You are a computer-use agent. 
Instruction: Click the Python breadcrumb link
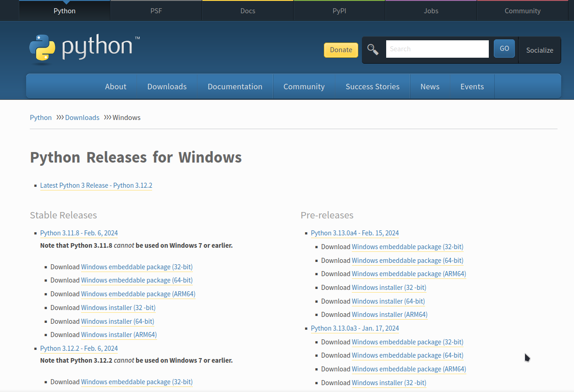[41, 118]
